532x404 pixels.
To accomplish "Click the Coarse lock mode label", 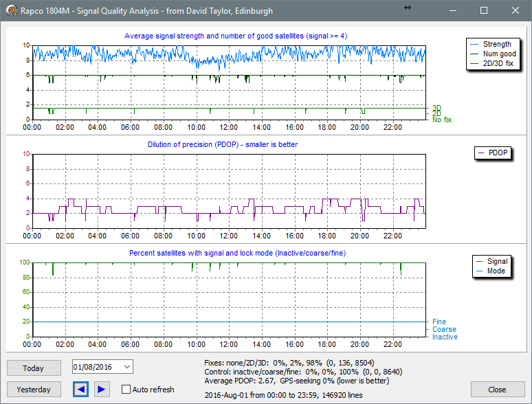I will coord(444,329).
